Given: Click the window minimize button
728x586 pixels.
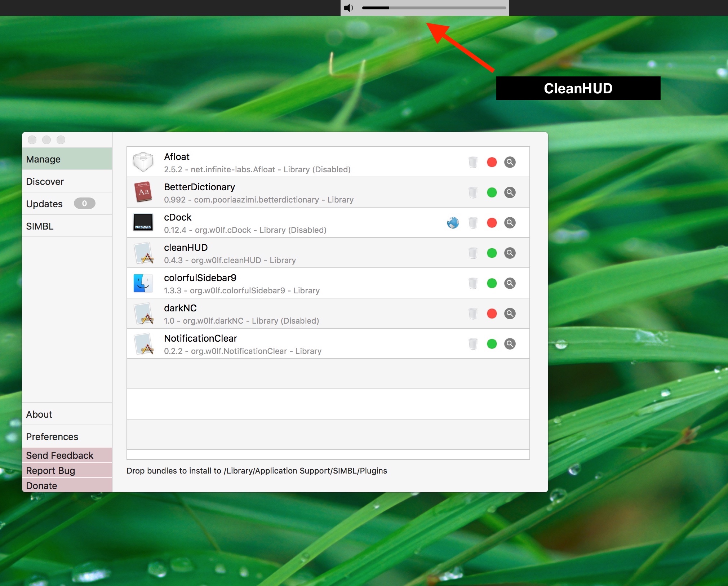Looking at the screenshot, I should pos(46,140).
